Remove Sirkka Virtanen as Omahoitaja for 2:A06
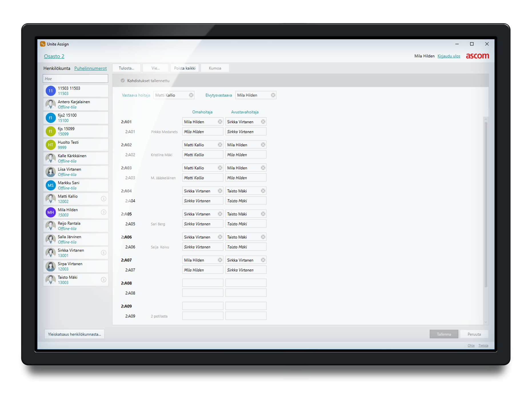The image size is (532, 393). (x=220, y=237)
